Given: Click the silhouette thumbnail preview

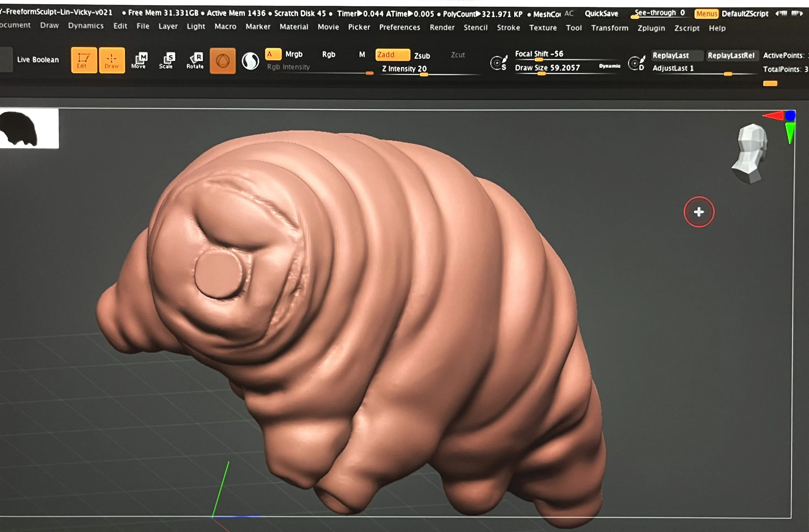Looking at the screenshot, I should pos(29,128).
